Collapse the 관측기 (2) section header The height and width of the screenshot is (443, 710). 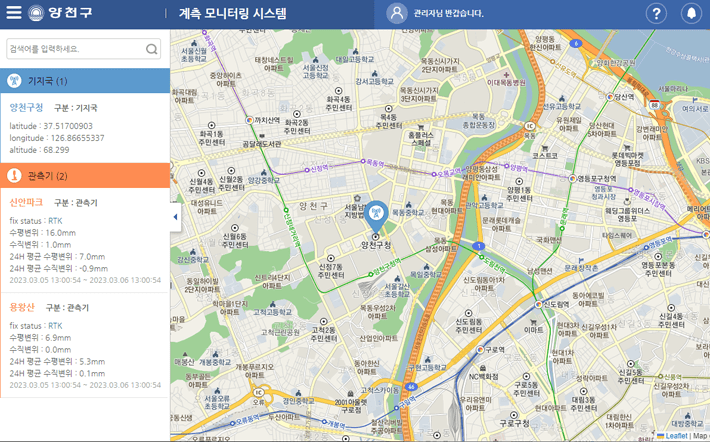coord(85,176)
